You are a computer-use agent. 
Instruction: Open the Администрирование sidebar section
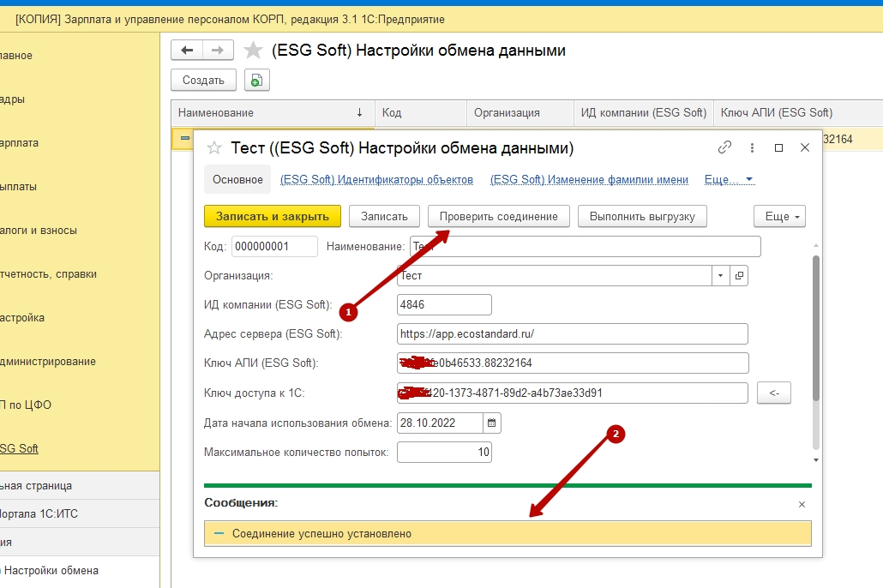48,362
